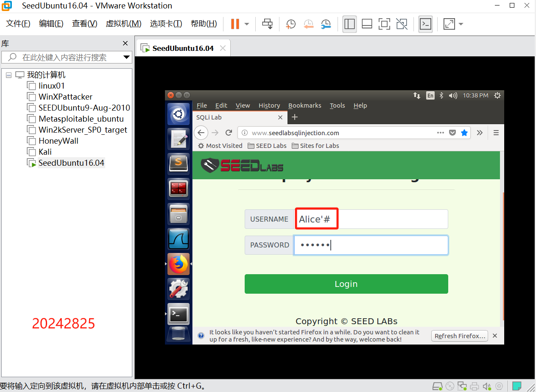This screenshot has width=536, height=392.
Task: Open the power options dropdown arrow
Action: [x=247, y=24]
